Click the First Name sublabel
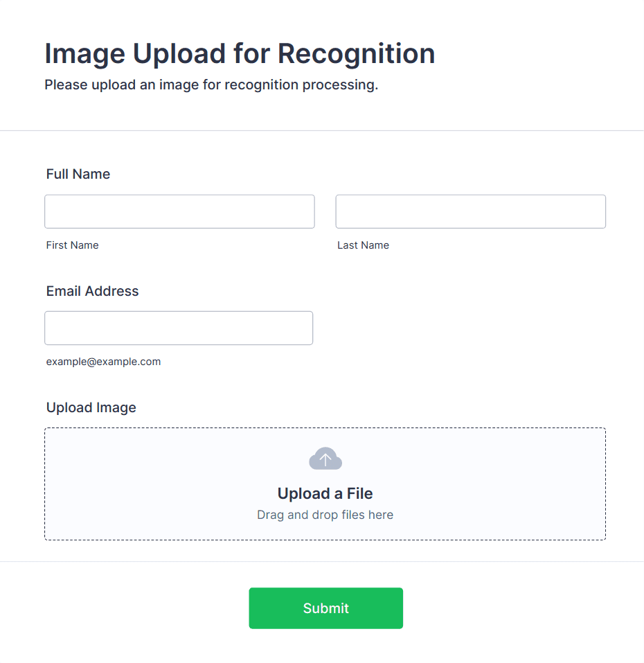This screenshot has width=644, height=663. click(73, 245)
